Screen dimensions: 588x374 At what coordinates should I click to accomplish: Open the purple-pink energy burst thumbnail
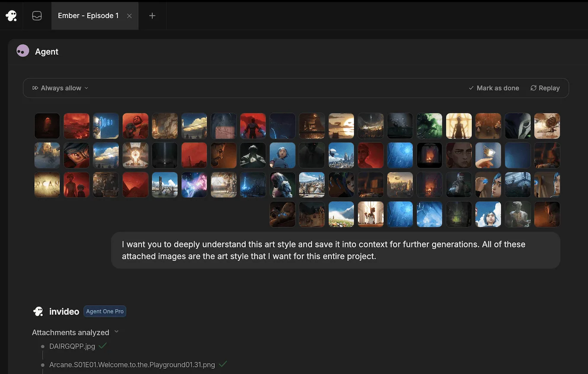[194, 185]
